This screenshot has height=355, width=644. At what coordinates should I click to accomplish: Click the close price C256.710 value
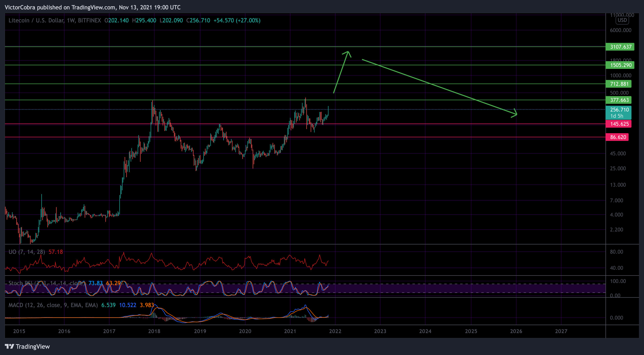click(x=198, y=20)
